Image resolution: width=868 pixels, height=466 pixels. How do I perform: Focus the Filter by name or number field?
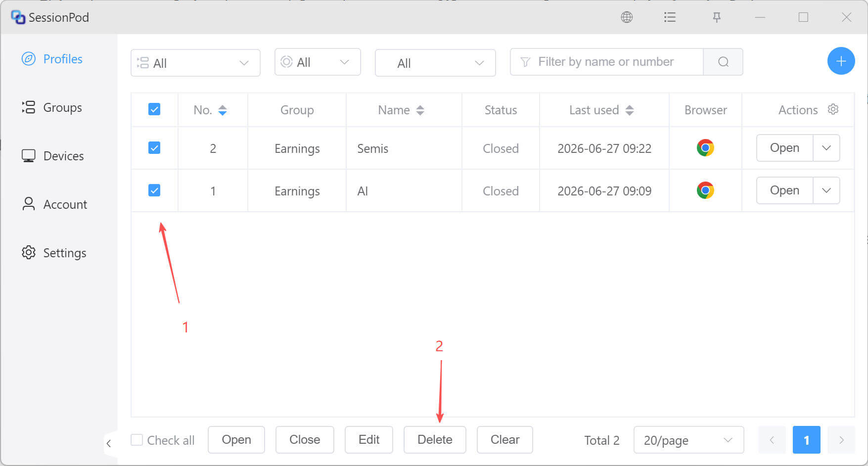pos(607,62)
